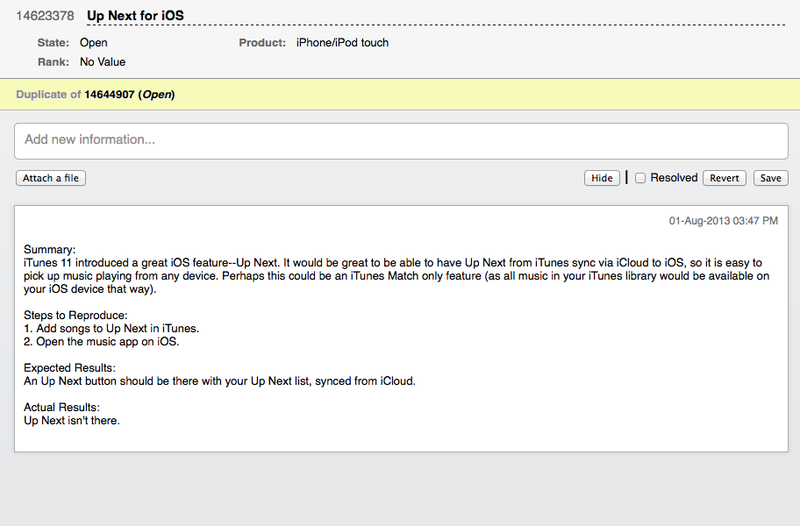Click step '1. Add songs to Up Next in iTunes.'

111,329
